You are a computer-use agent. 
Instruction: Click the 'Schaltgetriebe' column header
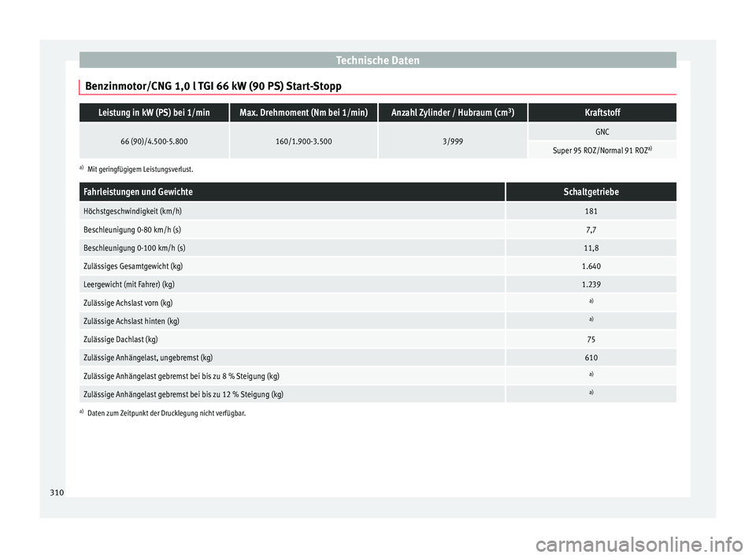[x=591, y=192]
